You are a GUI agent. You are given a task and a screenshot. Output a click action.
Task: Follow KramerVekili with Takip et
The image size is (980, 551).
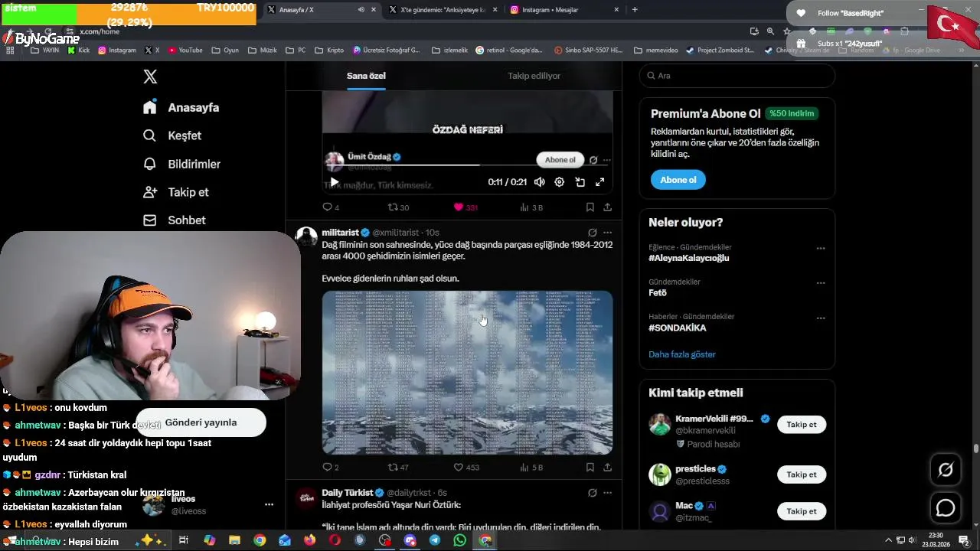(802, 425)
